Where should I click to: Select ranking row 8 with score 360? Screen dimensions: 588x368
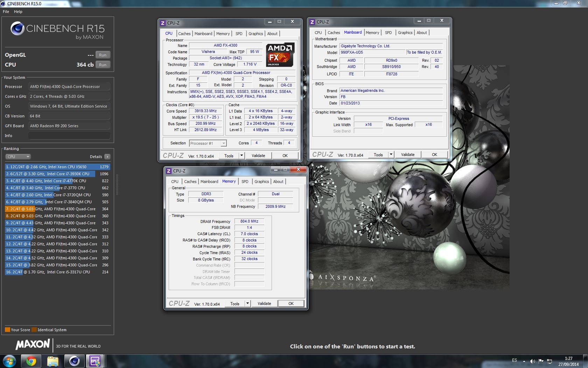[57, 216]
